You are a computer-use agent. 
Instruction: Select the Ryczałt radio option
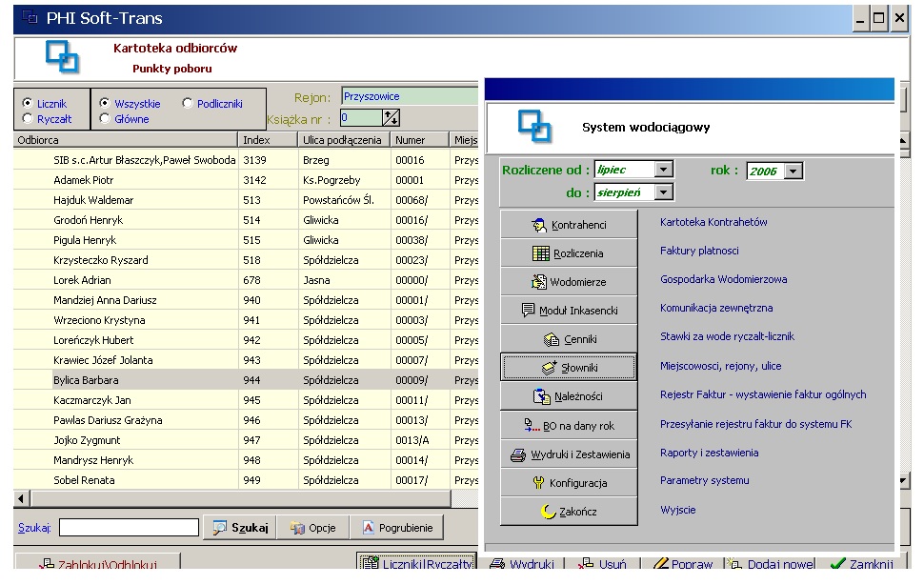point(28,119)
